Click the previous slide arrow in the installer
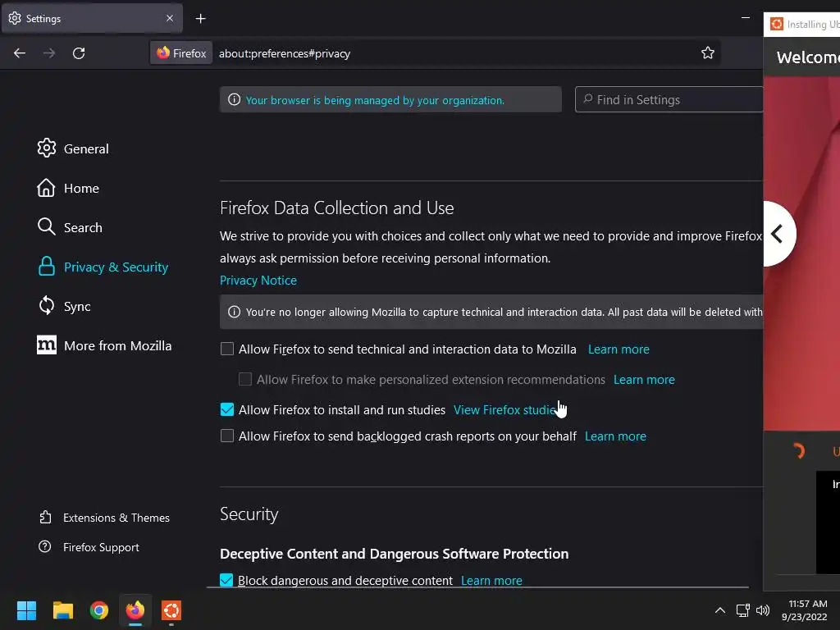840x630 pixels. point(776,234)
